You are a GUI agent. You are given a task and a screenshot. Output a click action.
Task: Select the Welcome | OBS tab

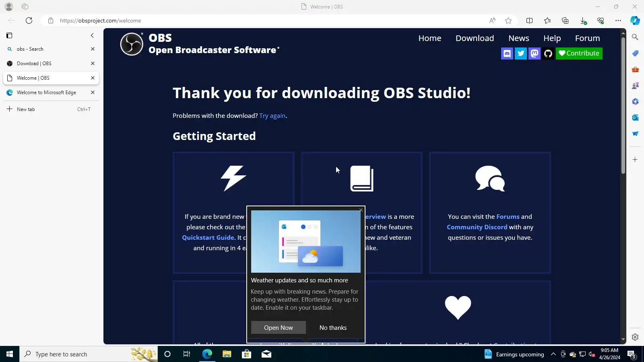(x=51, y=78)
